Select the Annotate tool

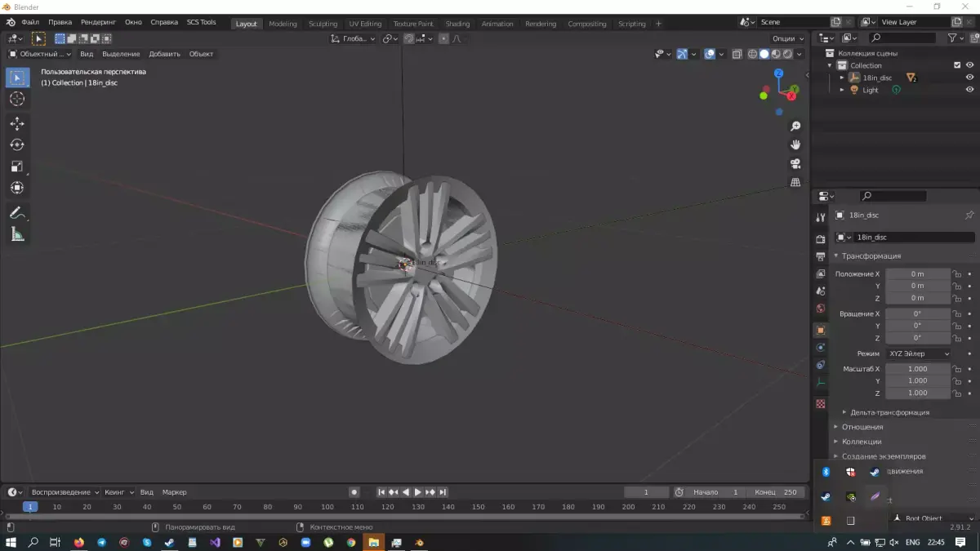pyautogui.click(x=17, y=213)
